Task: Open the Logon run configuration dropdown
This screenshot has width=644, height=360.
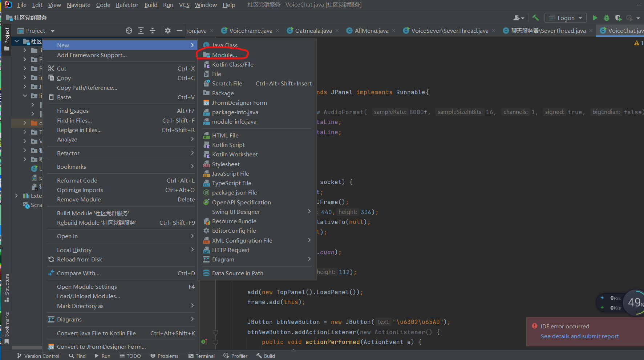Action: click(566, 18)
